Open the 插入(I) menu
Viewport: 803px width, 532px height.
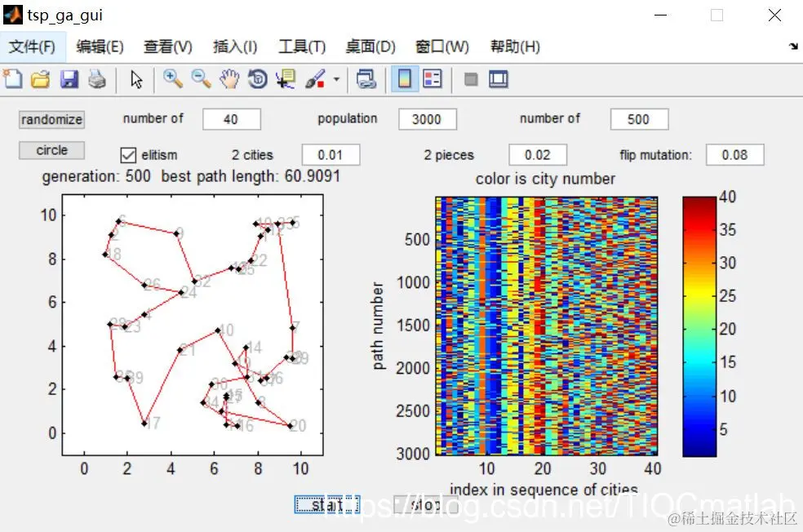tap(235, 47)
